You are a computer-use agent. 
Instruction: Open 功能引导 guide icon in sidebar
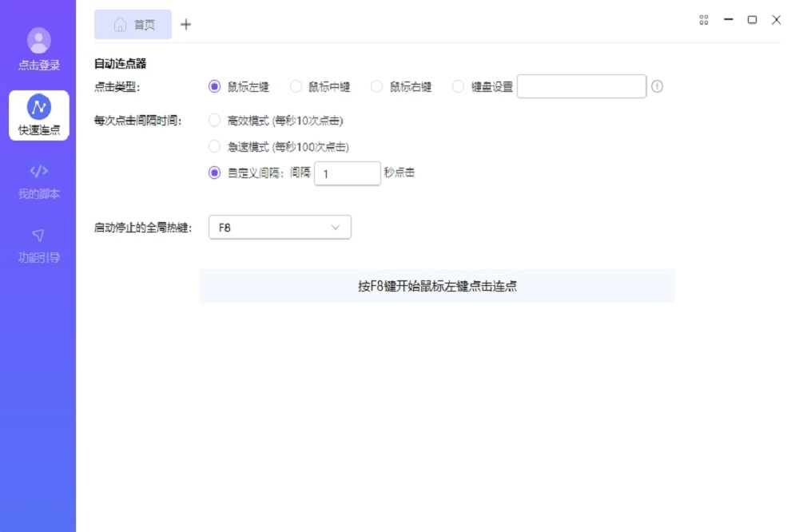[x=38, y=235]
